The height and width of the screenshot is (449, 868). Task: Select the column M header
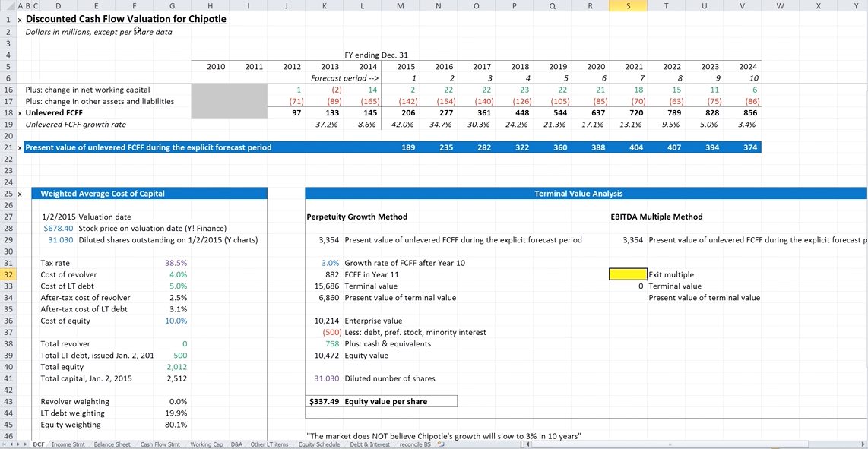point(401,5)
